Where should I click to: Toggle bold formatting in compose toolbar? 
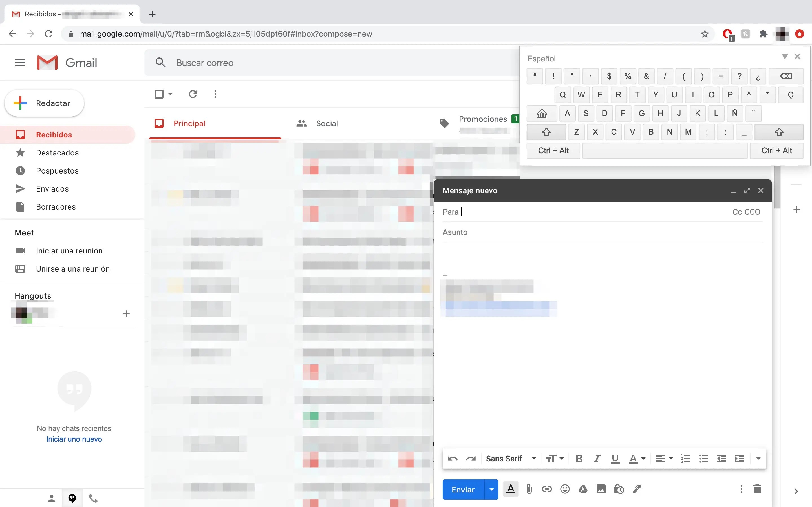click(579, 458)
